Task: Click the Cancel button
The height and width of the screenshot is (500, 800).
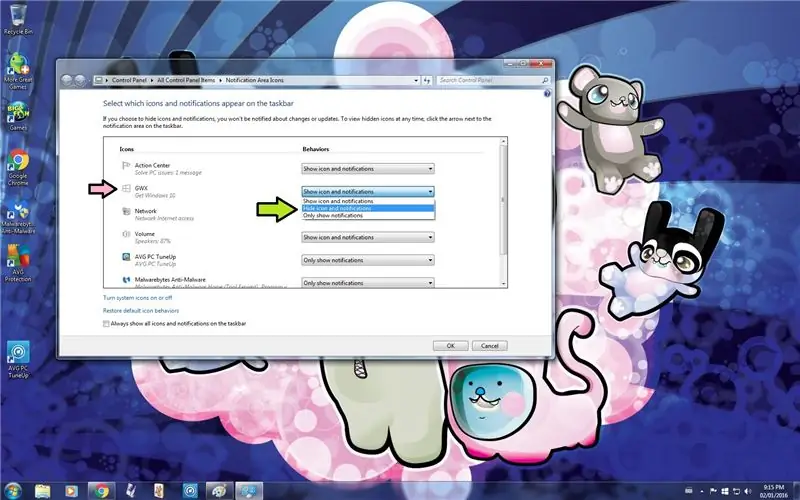Action: [x=489, y=345]
